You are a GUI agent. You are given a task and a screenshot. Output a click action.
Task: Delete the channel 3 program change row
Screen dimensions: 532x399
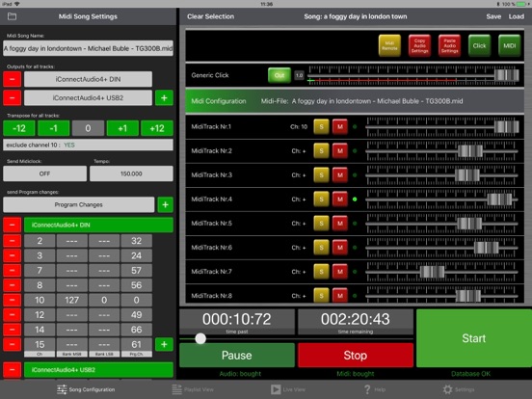12,255
